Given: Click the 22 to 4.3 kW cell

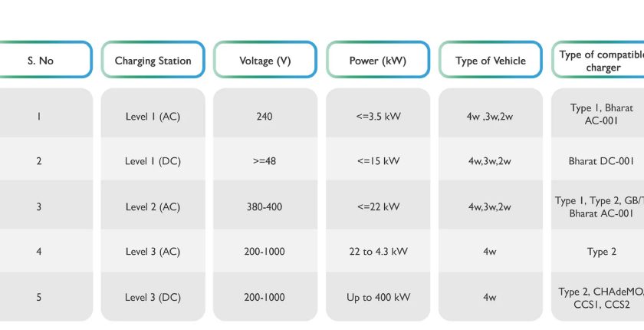Looking at the screenshot, I should (x=377, y=252).
